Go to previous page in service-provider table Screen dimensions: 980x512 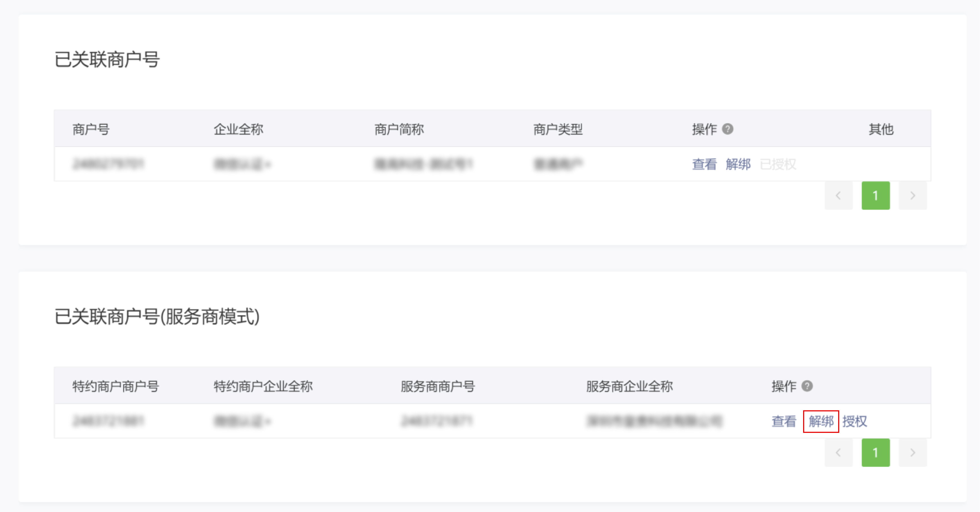pyautogui.click(x=838, y=453)
